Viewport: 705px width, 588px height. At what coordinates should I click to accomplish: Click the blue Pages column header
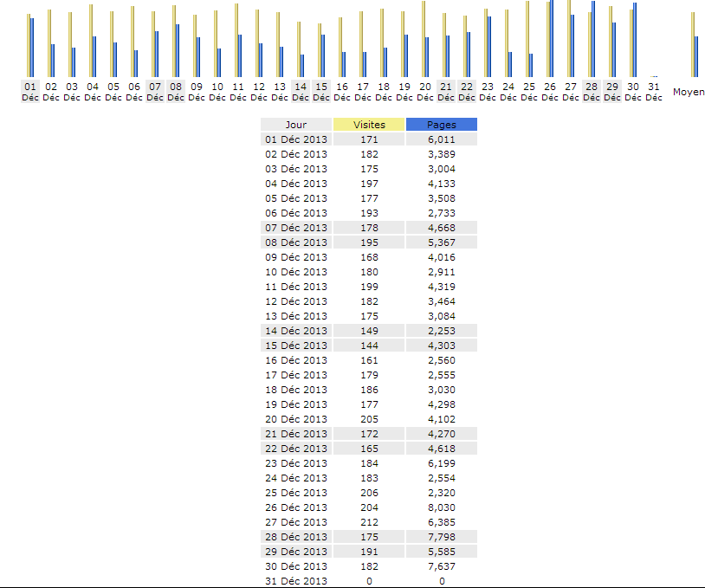coord(442,125)
